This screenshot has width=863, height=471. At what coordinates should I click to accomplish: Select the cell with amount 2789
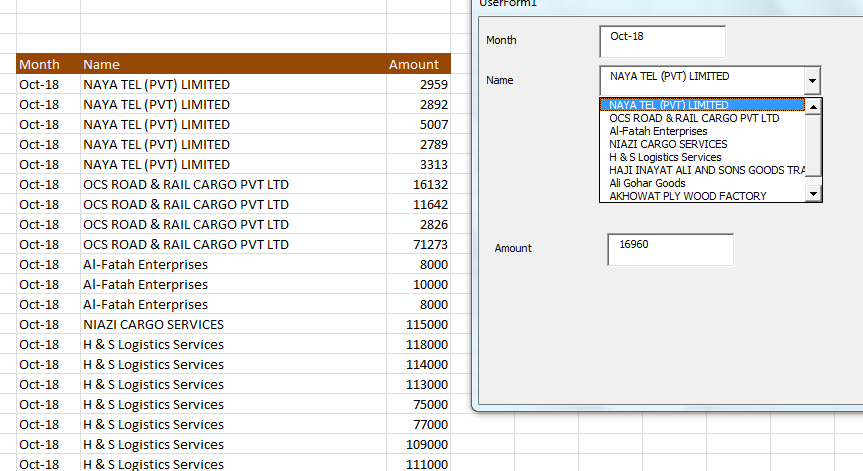click(418, 144)
